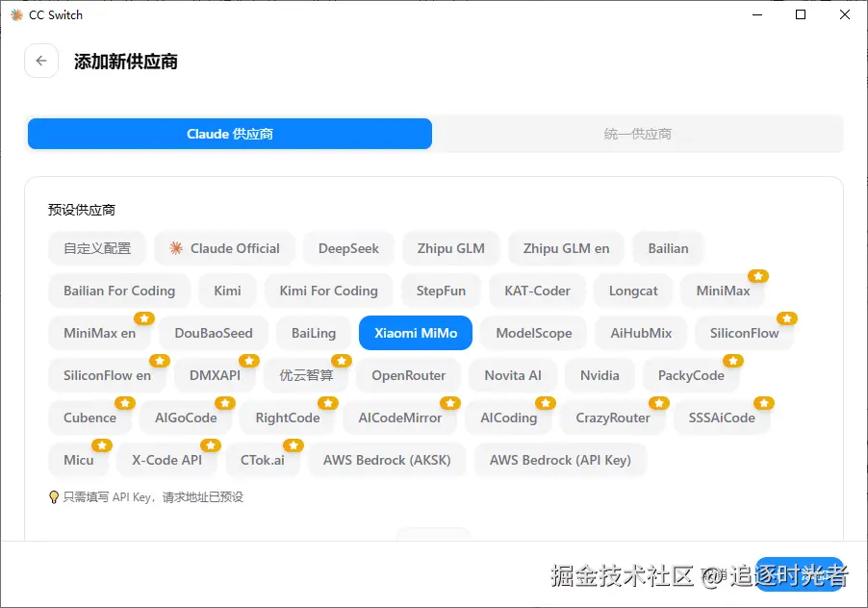868x608 pixels.
Task: Click the star badge on AICodeMirror
Action: [x=450, y=403]
